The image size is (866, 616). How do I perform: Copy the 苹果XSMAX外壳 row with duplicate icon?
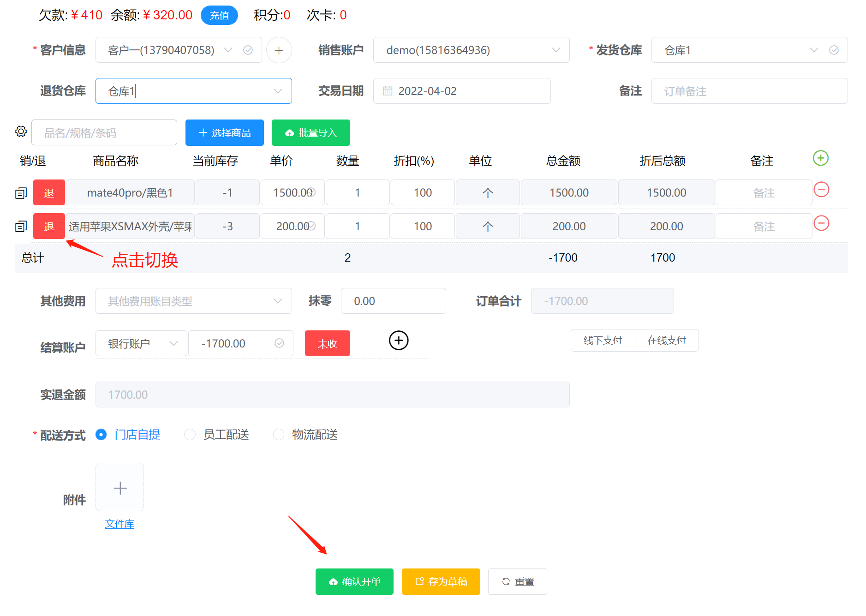pos(21,227)
